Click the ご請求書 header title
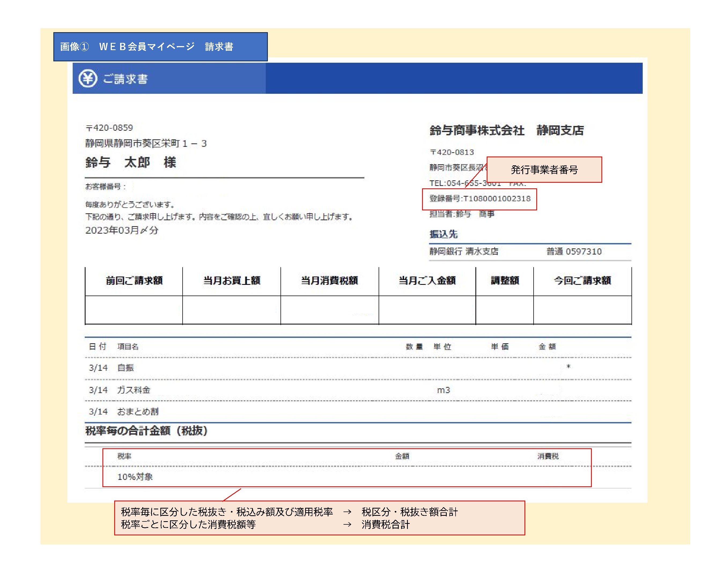The image size is (728, 582). click(125, 79)
